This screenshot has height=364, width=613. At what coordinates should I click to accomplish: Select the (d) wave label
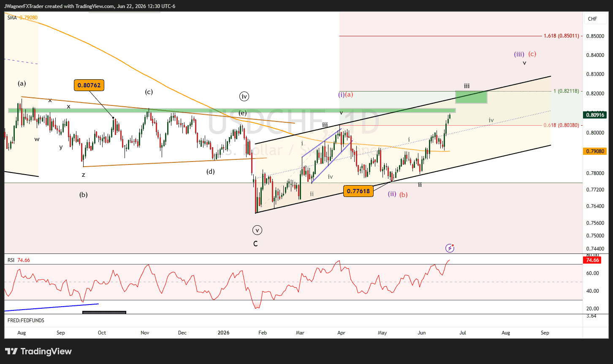210,171
